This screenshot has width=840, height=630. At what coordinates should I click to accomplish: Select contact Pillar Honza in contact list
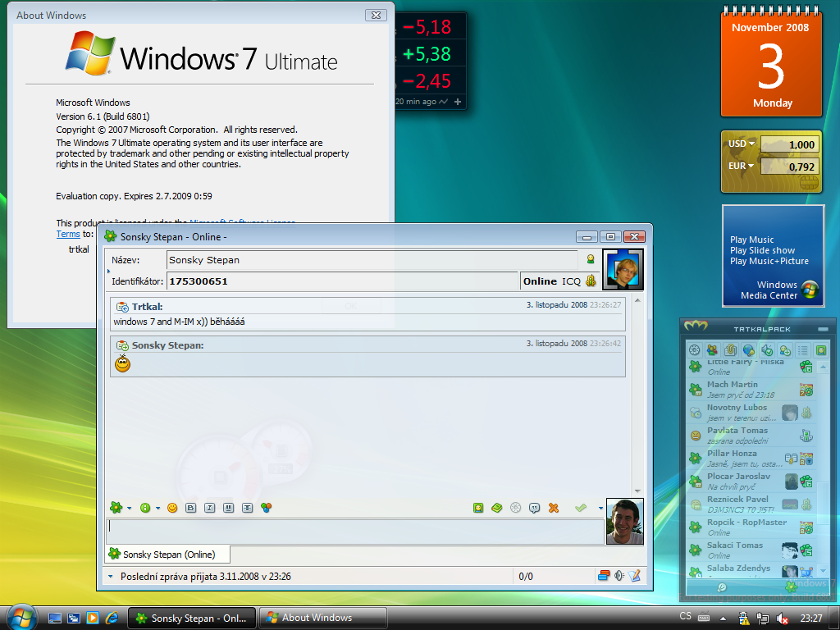pyautogui.click(x=751, y=459)
